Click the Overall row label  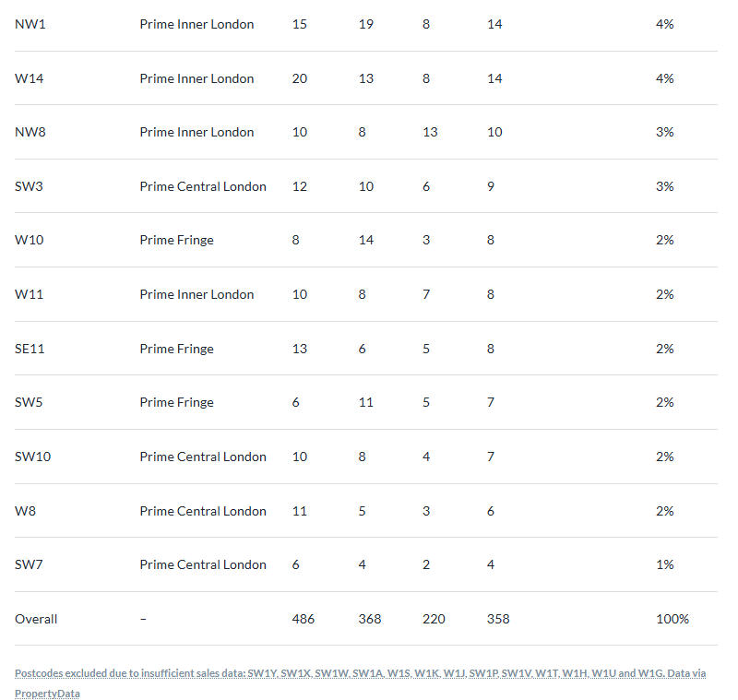pyautogui.click(x=36, y=619)
